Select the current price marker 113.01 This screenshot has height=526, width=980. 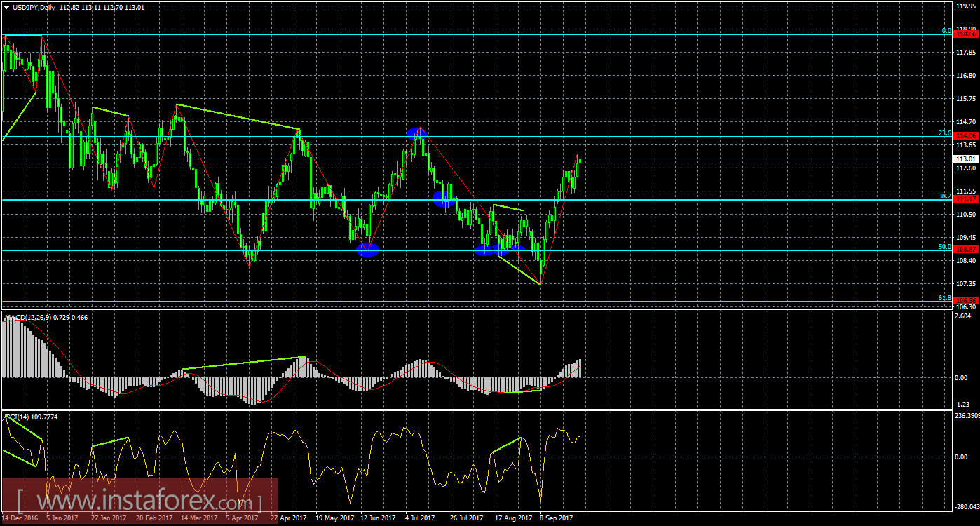(965, 159)
